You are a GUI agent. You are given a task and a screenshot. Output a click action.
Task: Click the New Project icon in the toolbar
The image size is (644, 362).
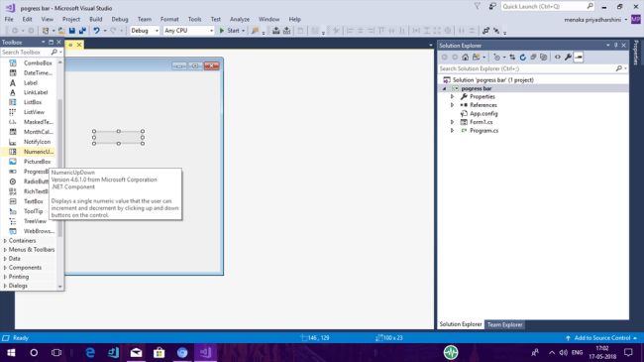click(46, 31)
